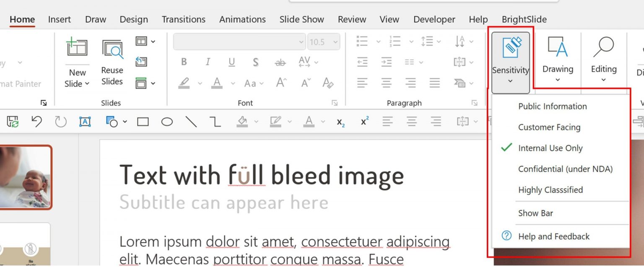Open the Font Color swatch
This screenshot has width=644, height=267.
click(x=216, y=83)
